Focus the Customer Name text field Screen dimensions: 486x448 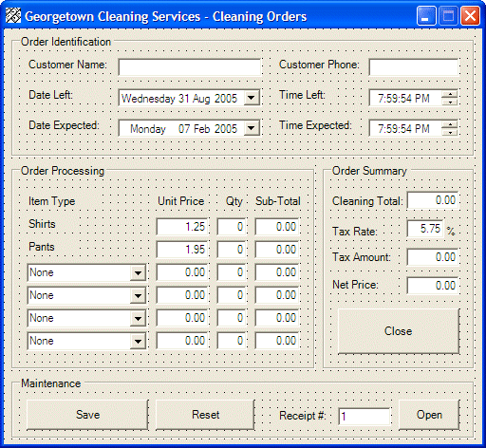pos(190,67)
